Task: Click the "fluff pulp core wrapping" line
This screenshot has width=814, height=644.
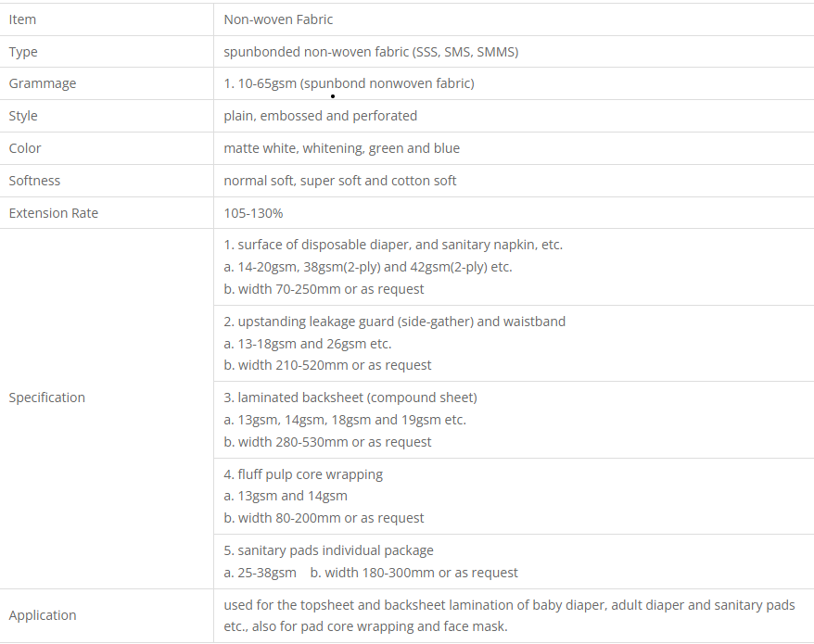Action: pyautogui.click(x=303, y=474)
